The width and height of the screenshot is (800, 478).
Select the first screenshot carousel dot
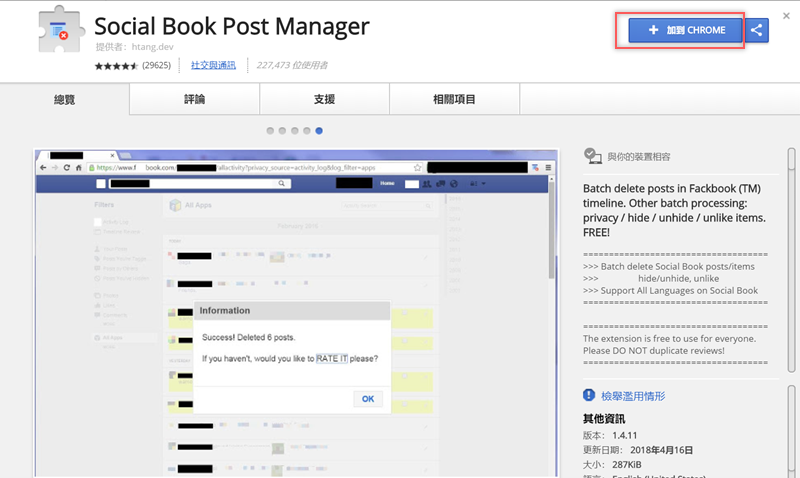click(270, 131)
